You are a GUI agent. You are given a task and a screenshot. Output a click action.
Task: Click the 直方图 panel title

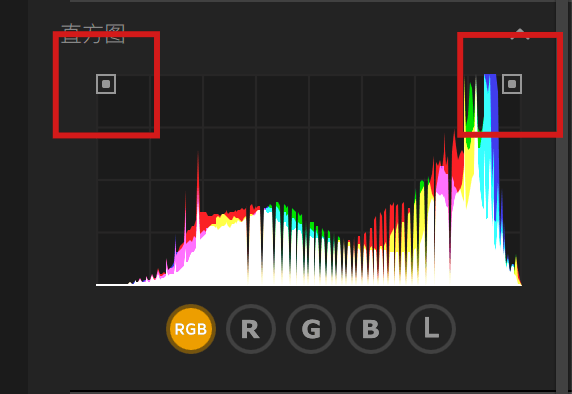click(x=93, y=34)
